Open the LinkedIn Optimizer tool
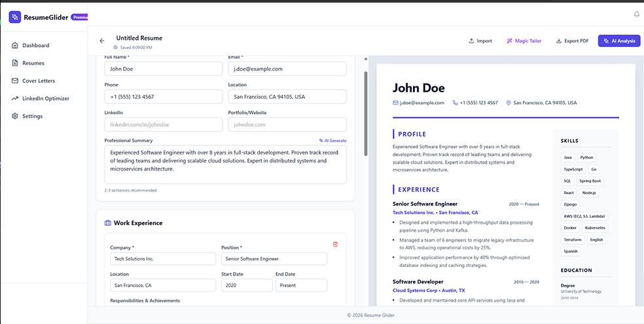This screenshot has width=644, height=324. point(45,99)
